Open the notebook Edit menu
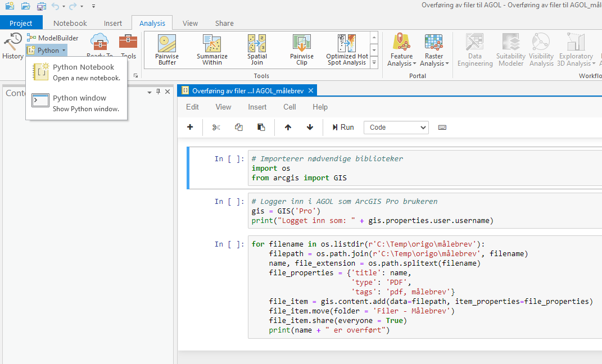 [192, 107]
